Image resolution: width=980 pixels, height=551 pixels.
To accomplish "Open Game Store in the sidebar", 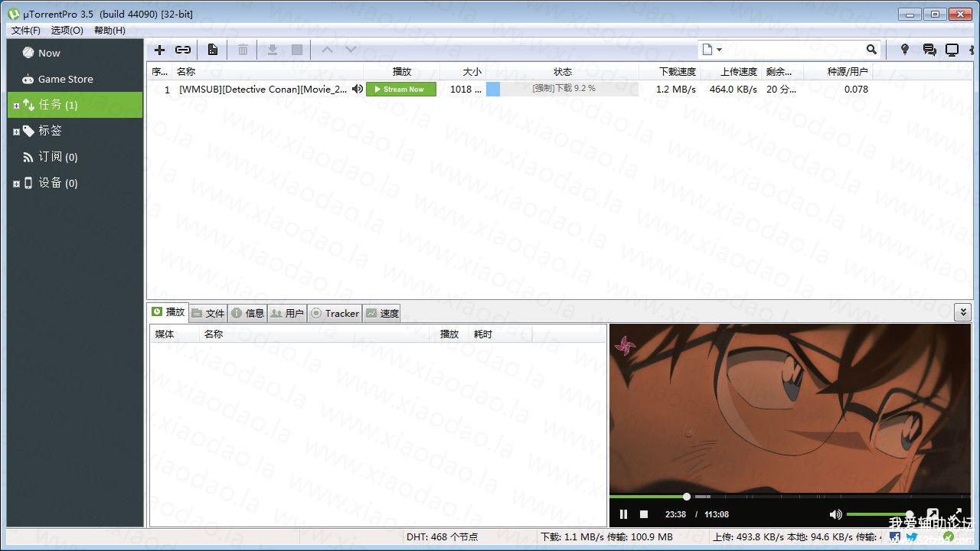I will click(x=75, y=79).
